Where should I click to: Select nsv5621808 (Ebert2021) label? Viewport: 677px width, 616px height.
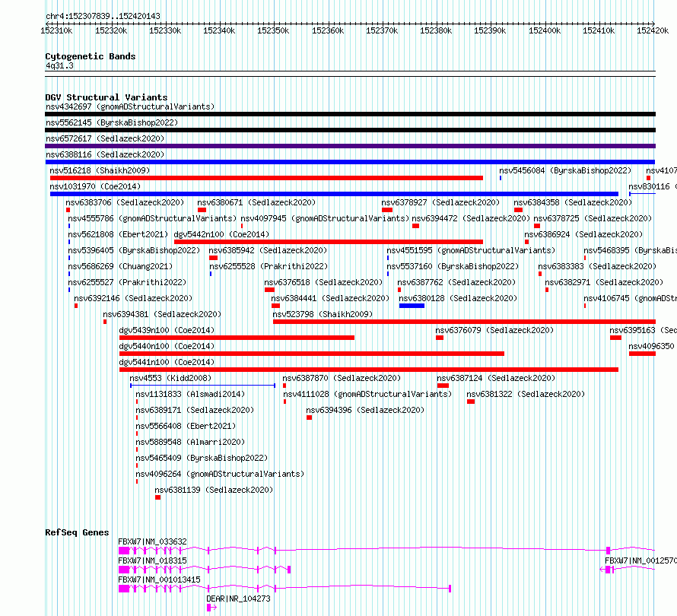point(118,234)
